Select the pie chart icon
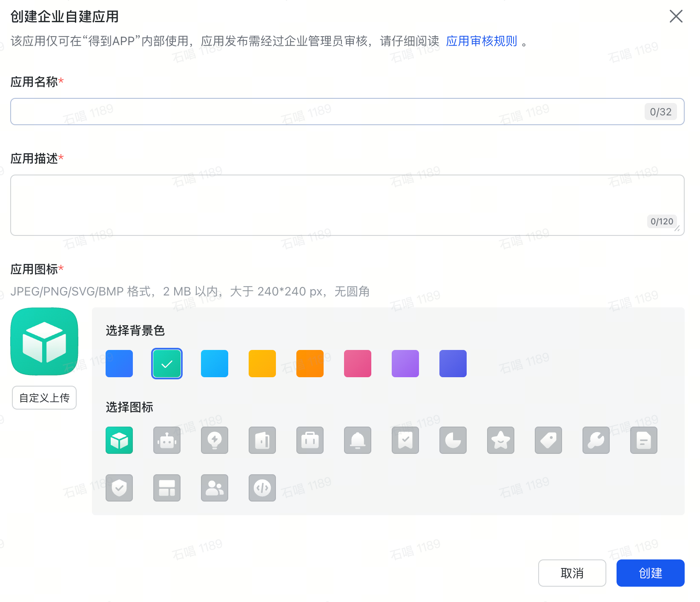The height and width of the screenshot is (602, 700). click(x=453, y=440)
